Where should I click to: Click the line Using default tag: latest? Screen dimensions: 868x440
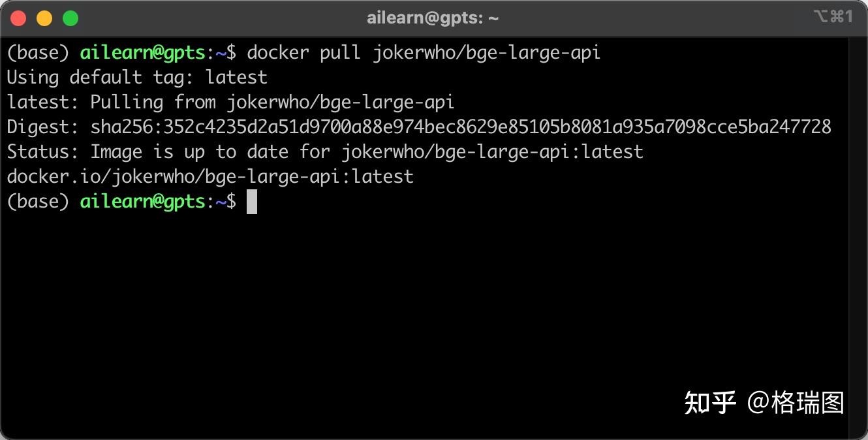(137, 78)
